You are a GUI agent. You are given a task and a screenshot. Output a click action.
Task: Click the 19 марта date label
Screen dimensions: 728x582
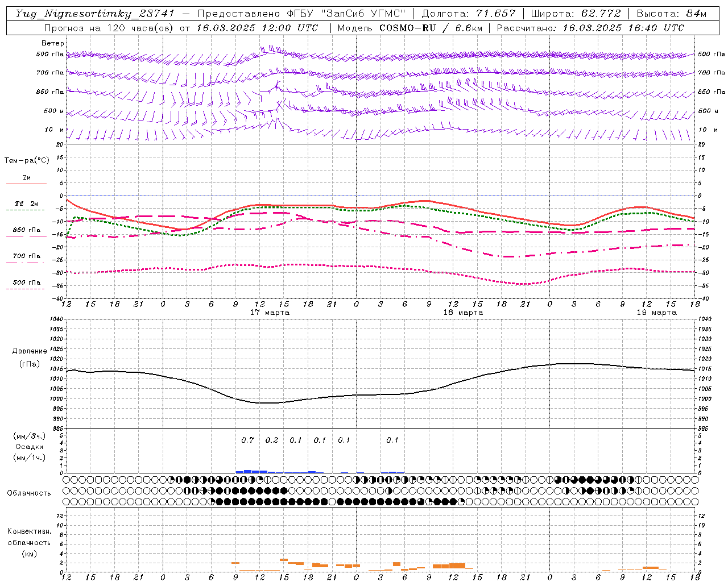656,313
